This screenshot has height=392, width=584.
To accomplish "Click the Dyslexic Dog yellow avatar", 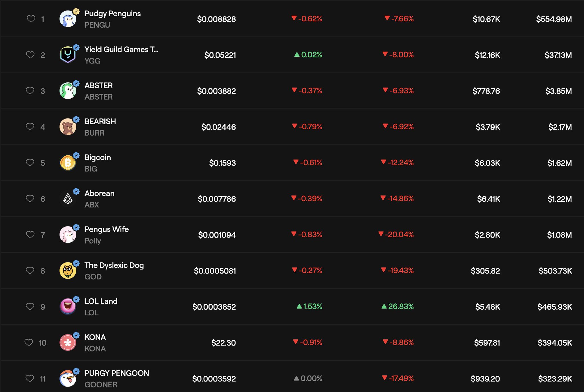I will [68, 270].
